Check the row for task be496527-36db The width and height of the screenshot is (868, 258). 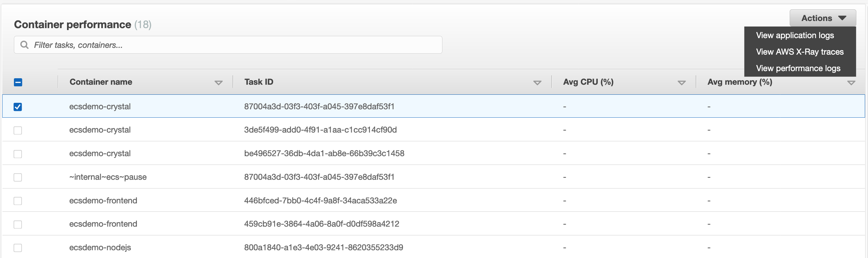(18, 154)
